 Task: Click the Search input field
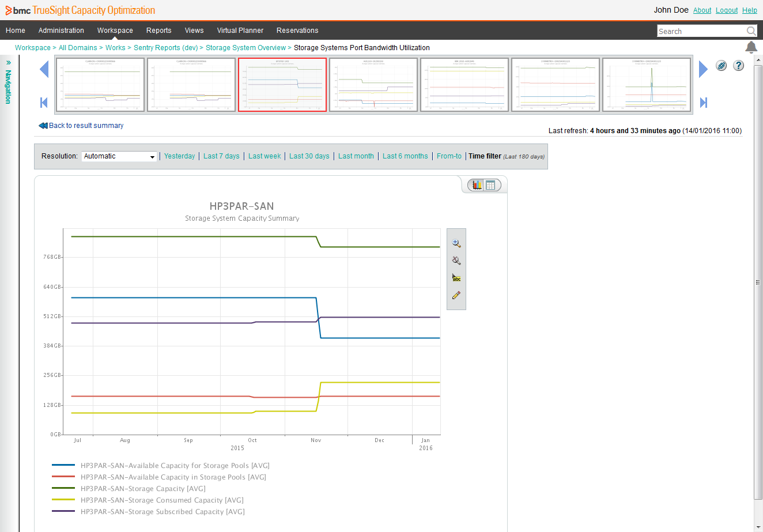(x=701, y=31)
